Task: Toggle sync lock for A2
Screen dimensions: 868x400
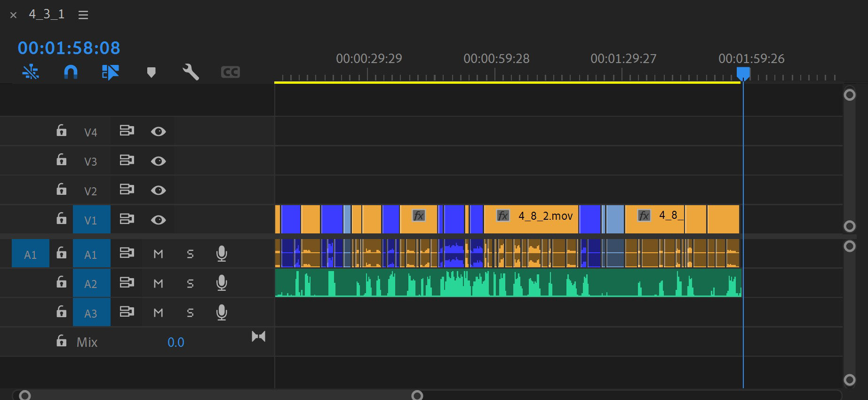Action: coord(127,282)
